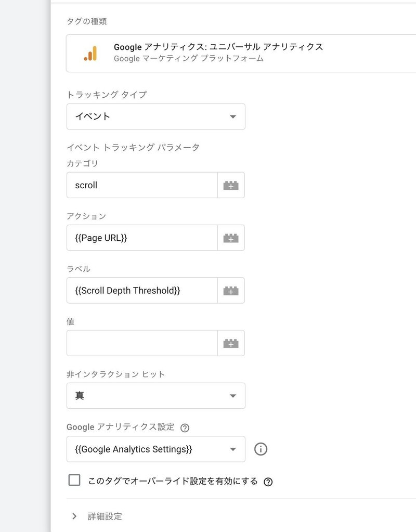Click the Google Analytics logo on the tag card

point(89,53)
